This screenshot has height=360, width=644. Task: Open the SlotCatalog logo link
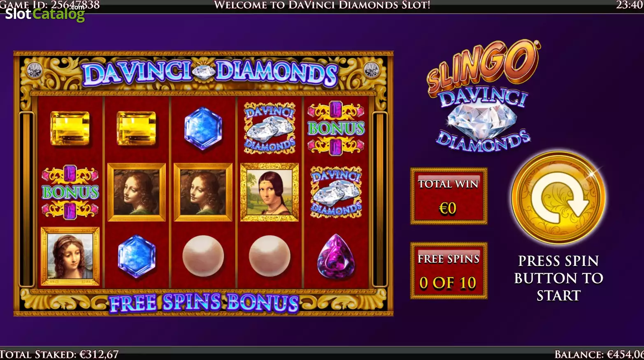(x=45, y=14)
